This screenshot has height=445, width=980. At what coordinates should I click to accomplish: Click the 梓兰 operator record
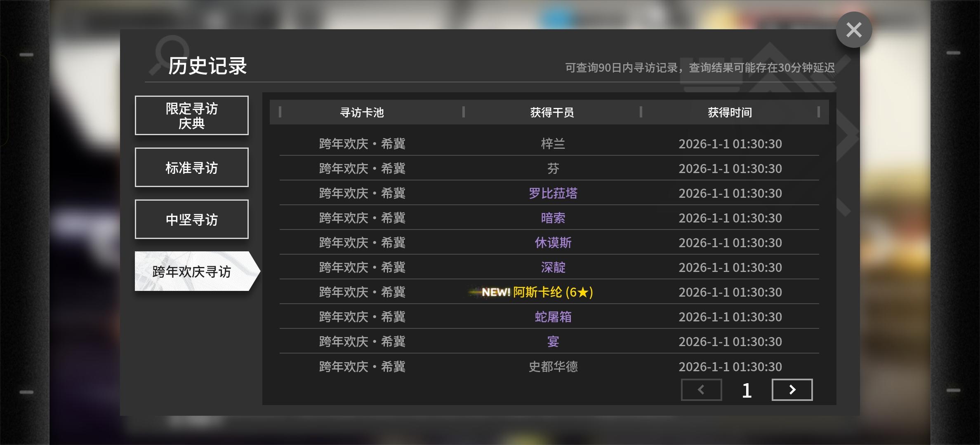[553, 143]
